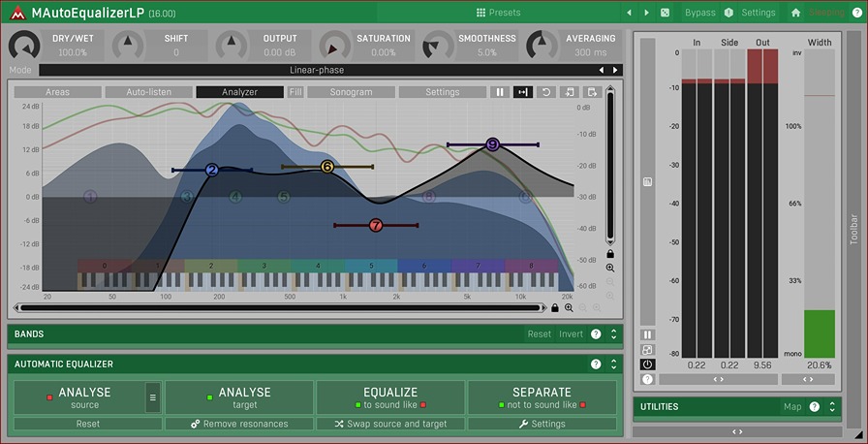Screen dimensions: 868x444
Task: Click the horizontal zoom lock icon
Action: tap(555, 308)
